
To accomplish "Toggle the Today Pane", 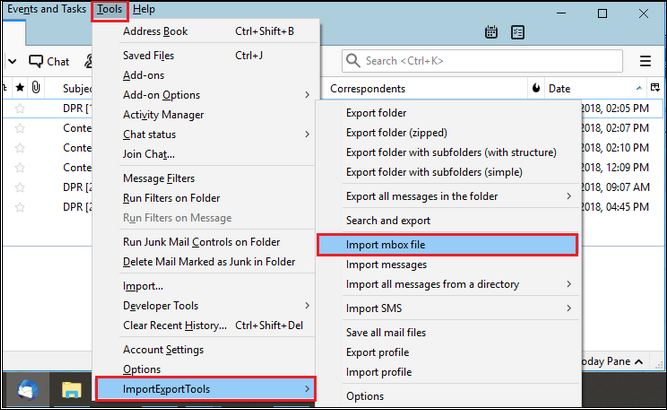I will coord(613,362).
